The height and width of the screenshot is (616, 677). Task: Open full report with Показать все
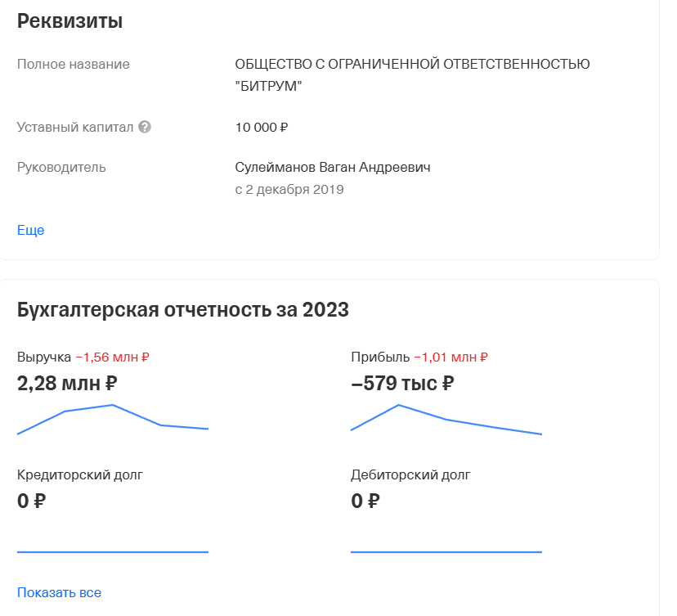coord(59,592)
